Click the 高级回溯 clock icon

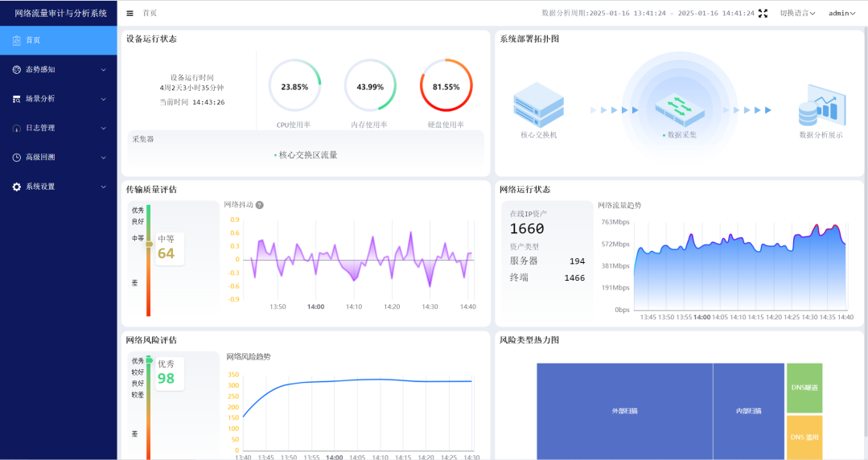click(x=17, y=157)
